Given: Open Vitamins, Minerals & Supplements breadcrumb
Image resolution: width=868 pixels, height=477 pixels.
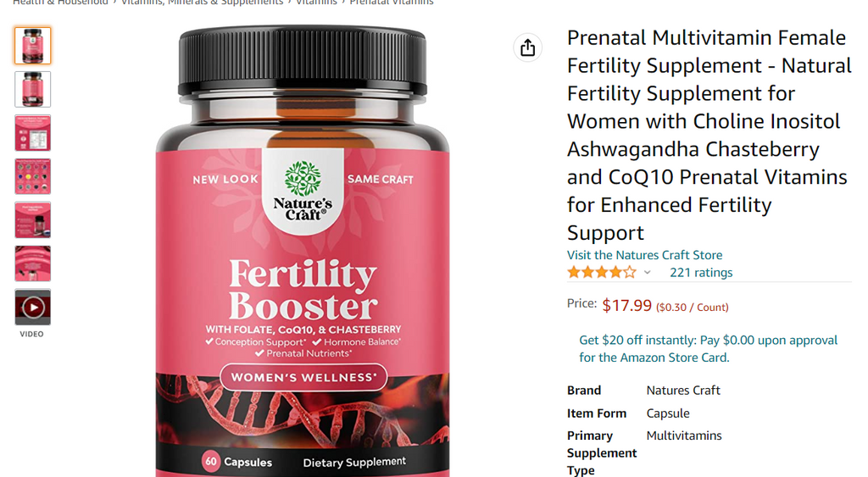Looking at the screenshot, I should (x=202, y=3).
